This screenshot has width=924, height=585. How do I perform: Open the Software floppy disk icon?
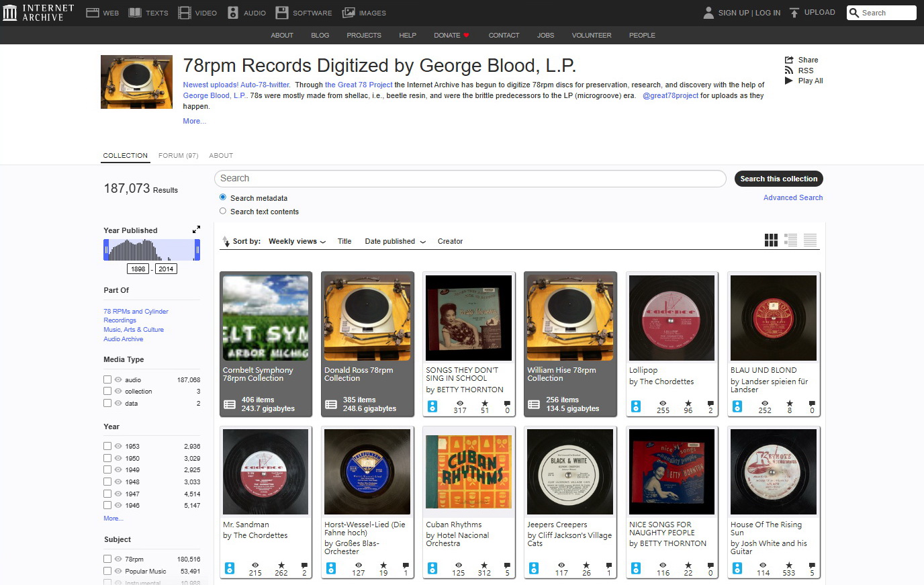tap(282, 13)
